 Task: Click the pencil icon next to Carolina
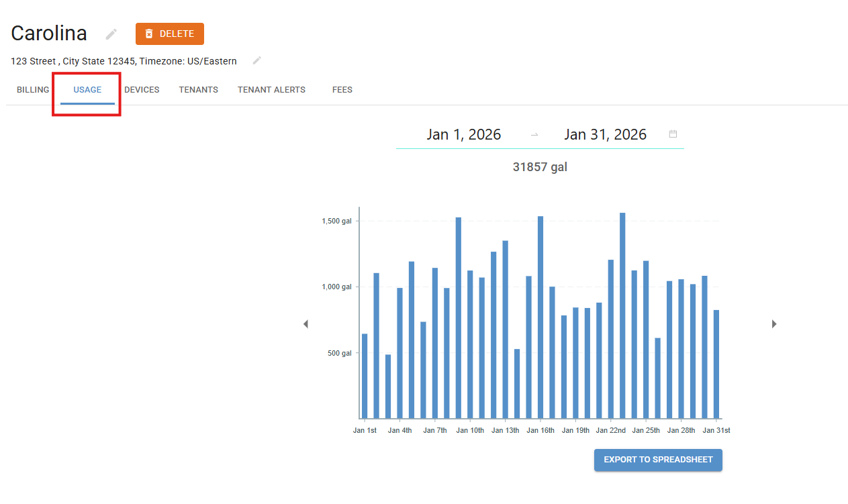click(111, 34)
